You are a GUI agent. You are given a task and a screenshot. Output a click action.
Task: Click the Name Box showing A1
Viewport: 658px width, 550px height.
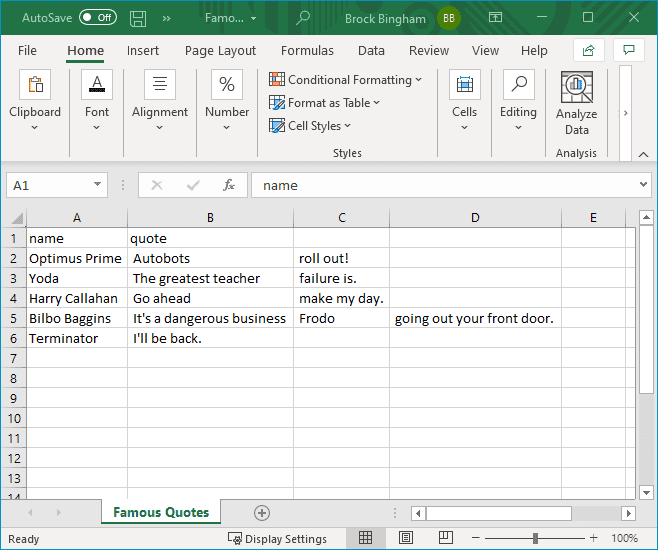click(x=47, y=185)
